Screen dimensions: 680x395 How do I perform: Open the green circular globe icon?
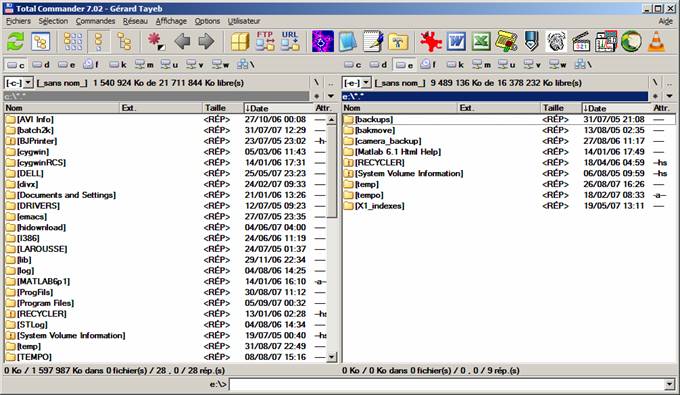(x=631, y=42)
